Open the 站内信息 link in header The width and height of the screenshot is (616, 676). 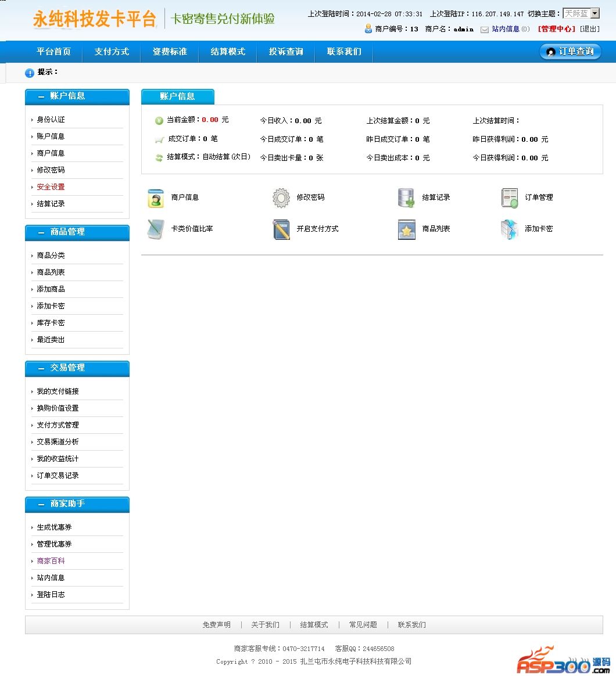point(506,29)
